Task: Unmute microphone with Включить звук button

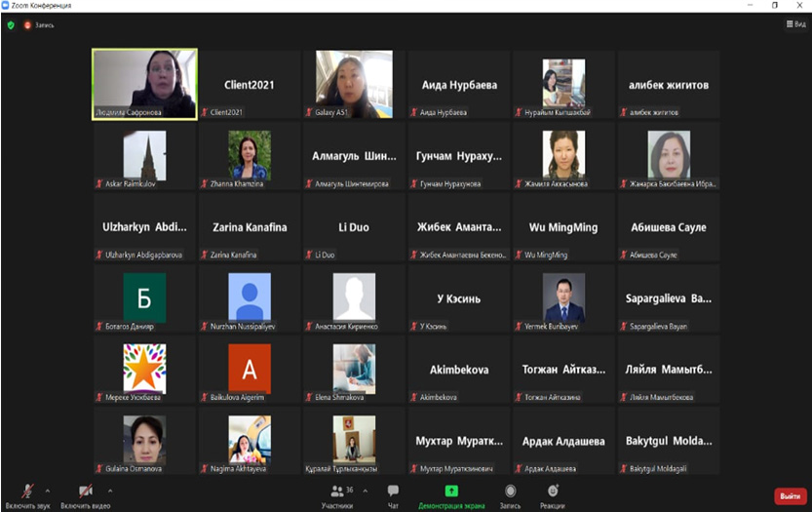Action: (x=27, y=494)
